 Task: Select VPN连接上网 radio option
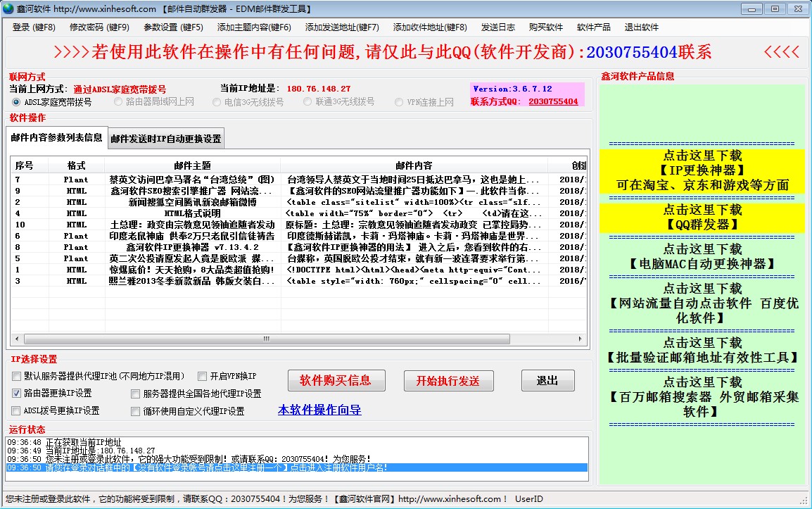coord(424,102)
